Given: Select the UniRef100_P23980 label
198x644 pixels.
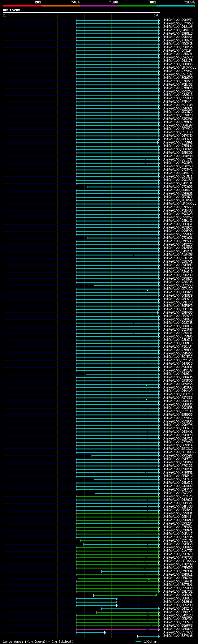Looking at the screenshot, I should 178,421.
